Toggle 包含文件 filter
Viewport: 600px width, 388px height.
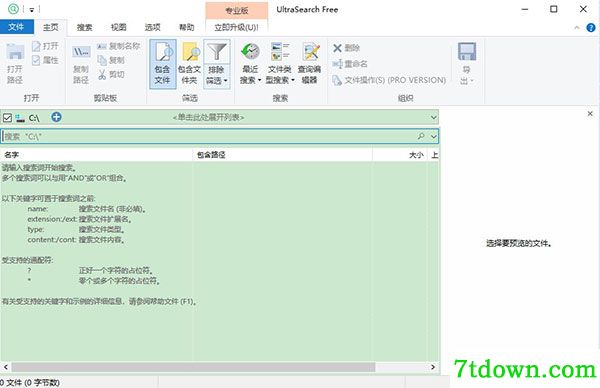[163, 64]
